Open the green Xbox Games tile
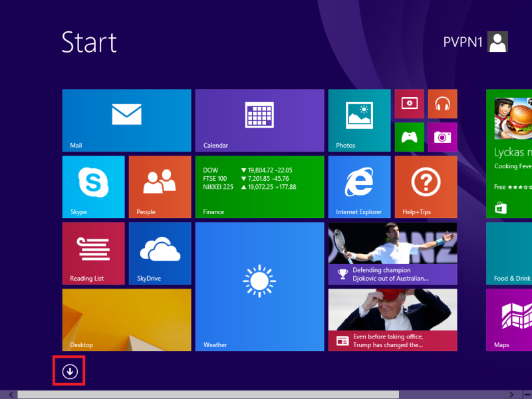This screenshot has width=532, height=399. (x=409, y=137)
